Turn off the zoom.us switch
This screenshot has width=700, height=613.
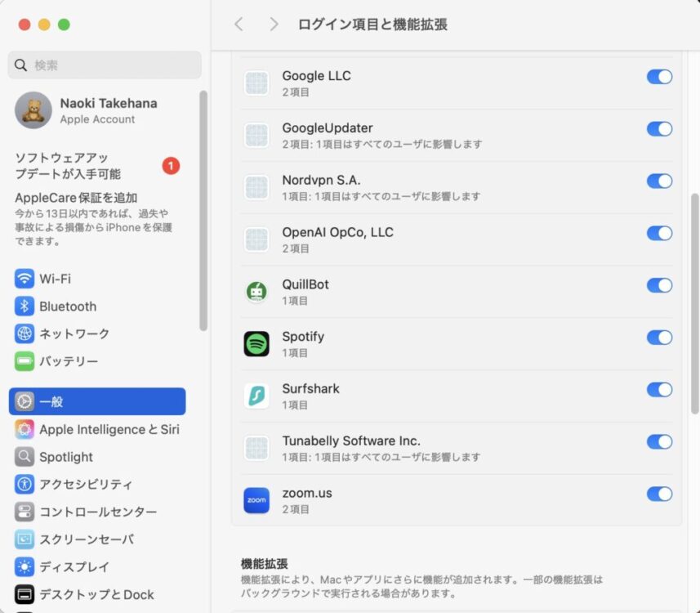click(659, 494)
